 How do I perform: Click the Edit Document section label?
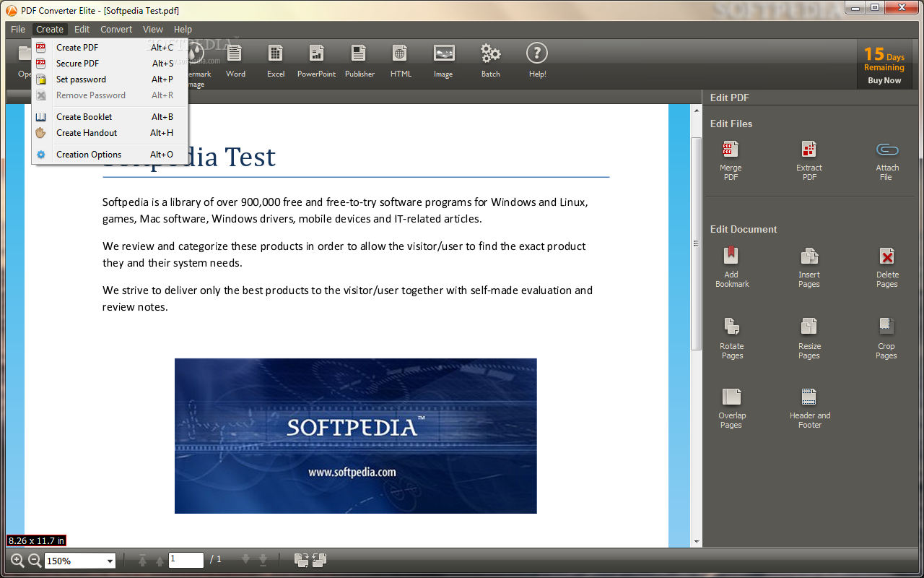744,229
